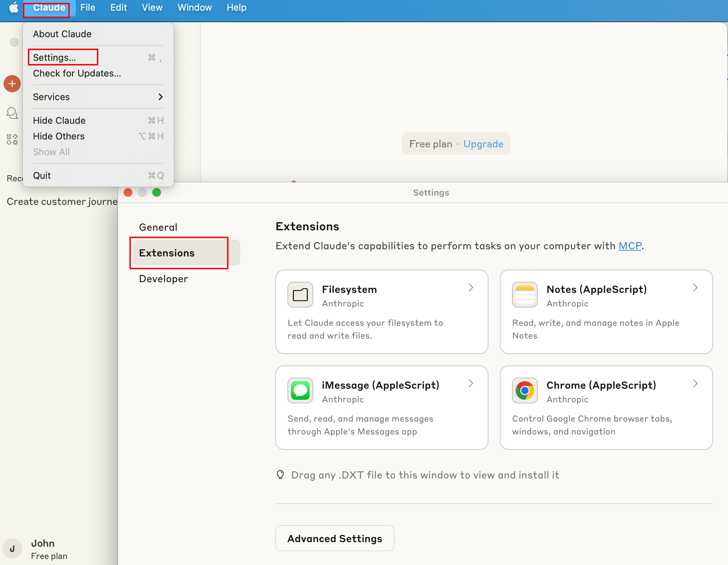Switch to the General settings tab

[158, 227]
